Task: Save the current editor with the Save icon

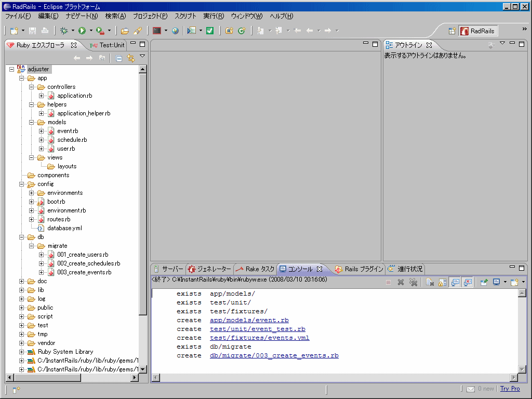Action: coord(31,31)
